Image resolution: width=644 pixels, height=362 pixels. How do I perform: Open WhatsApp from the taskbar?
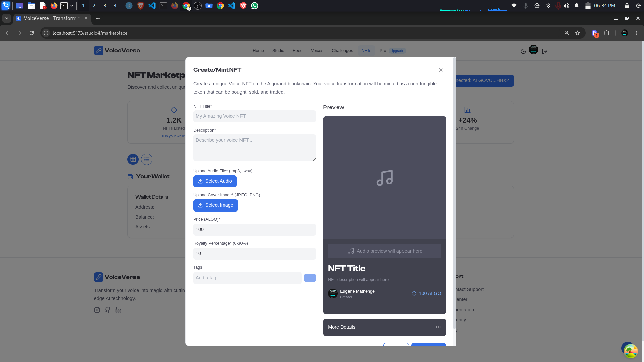pos(255,6)
